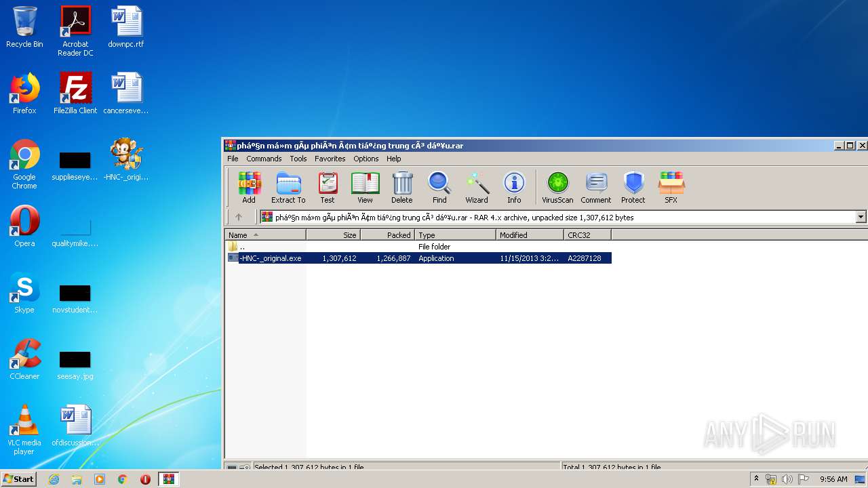Select the -HNC-_original.exe file row
This screenshot has height=488, width=868.
(x=419, y=258)
